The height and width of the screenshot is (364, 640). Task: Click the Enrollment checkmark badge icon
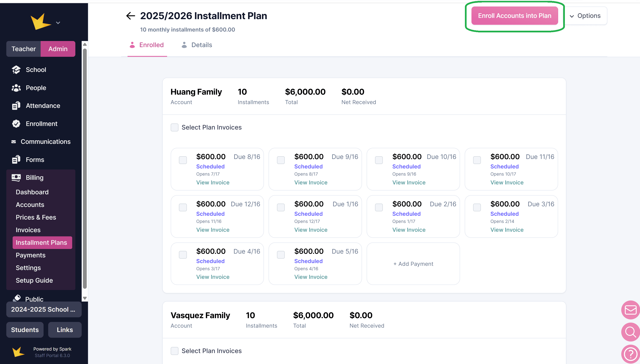[x=16, y=124]
